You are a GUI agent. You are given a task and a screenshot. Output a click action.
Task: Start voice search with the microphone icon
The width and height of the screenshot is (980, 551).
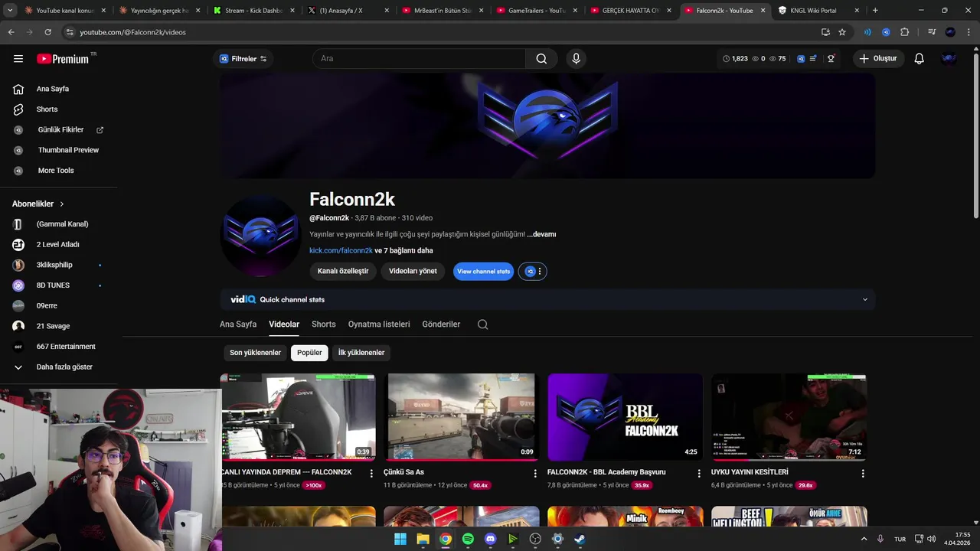(576, 58)
